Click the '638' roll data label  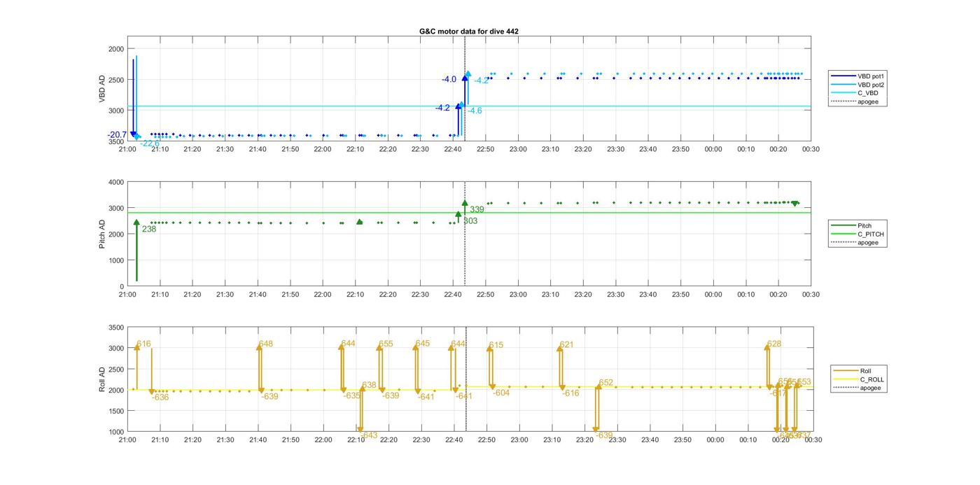point(369,385)
